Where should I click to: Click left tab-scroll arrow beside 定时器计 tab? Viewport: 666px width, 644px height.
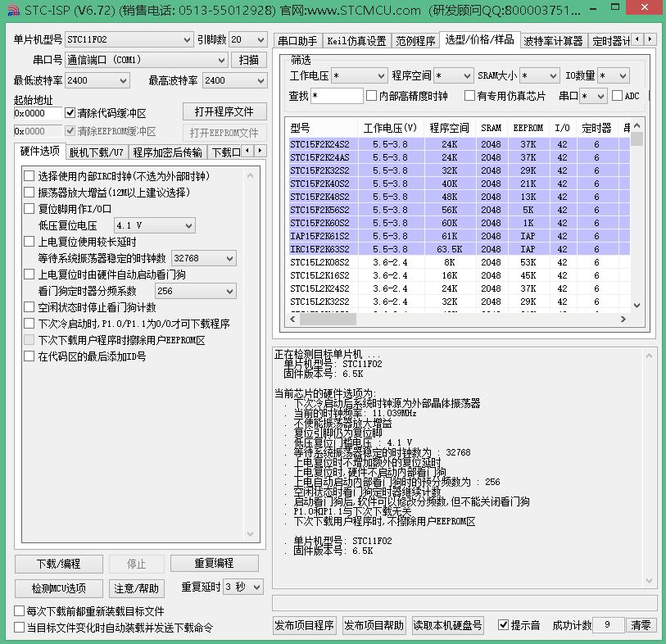(637, 39)
